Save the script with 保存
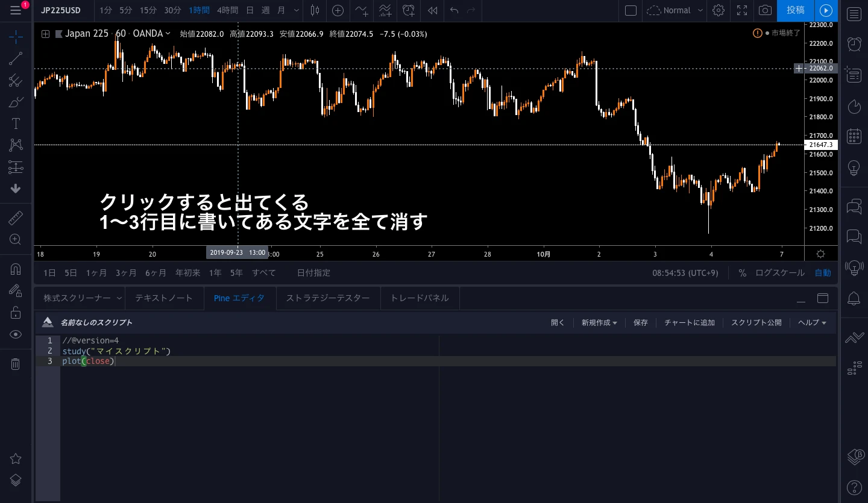This screenshot has height=503, width=868. tap(640, 322)
